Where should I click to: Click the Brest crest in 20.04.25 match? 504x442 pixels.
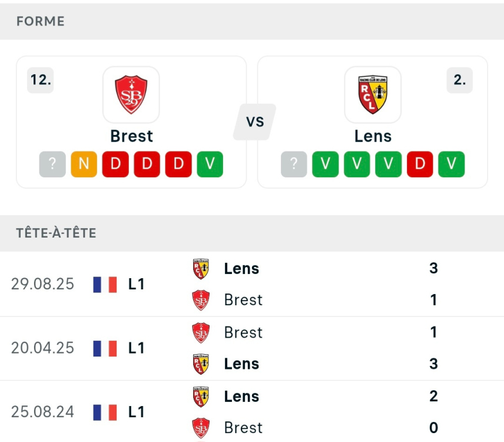click(201, 332)
